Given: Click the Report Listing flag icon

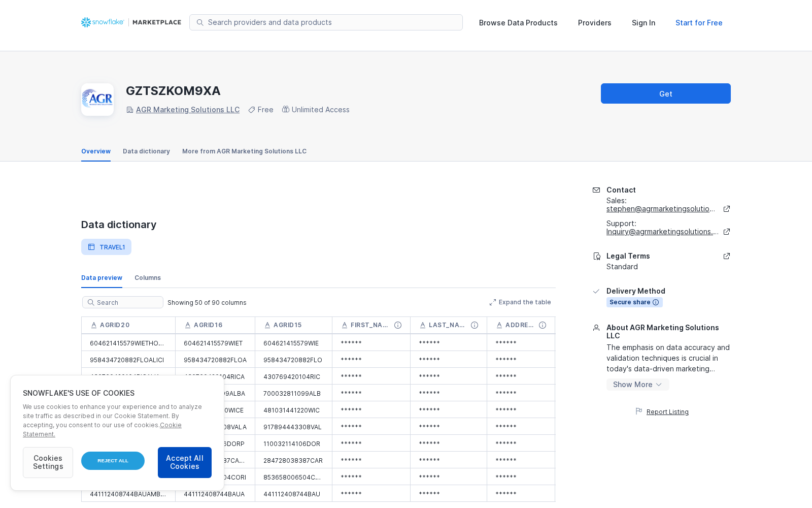Looking at the screenshot, I should click(x=639, y=411).
